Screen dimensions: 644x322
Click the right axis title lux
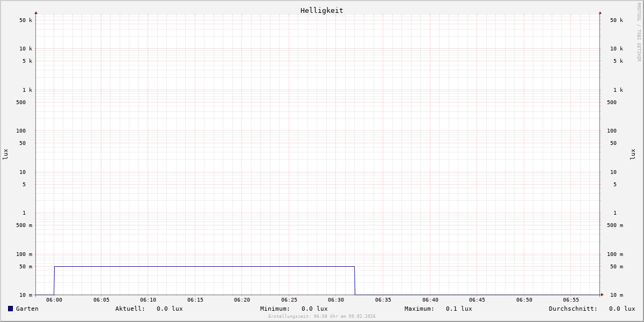click(633, 154)
